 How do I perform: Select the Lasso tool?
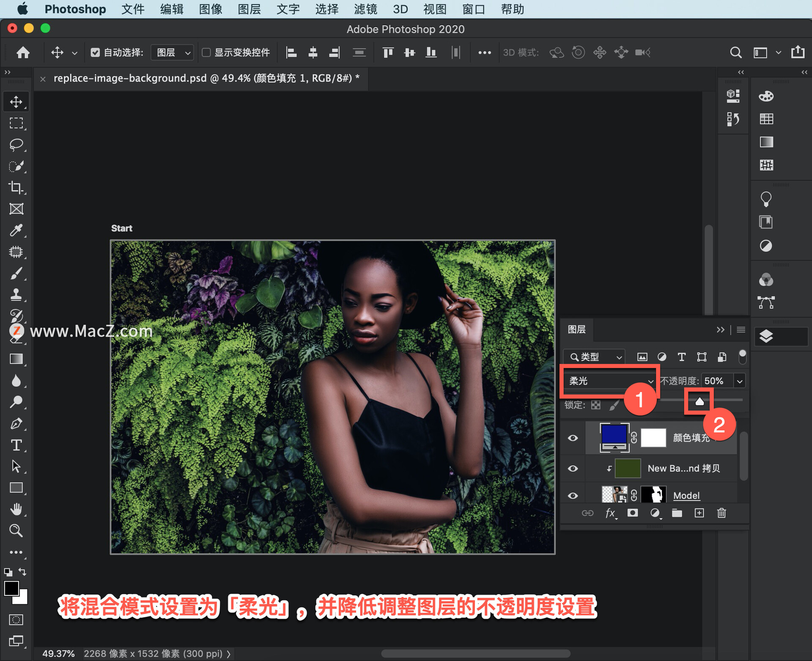tap(16, 145)
